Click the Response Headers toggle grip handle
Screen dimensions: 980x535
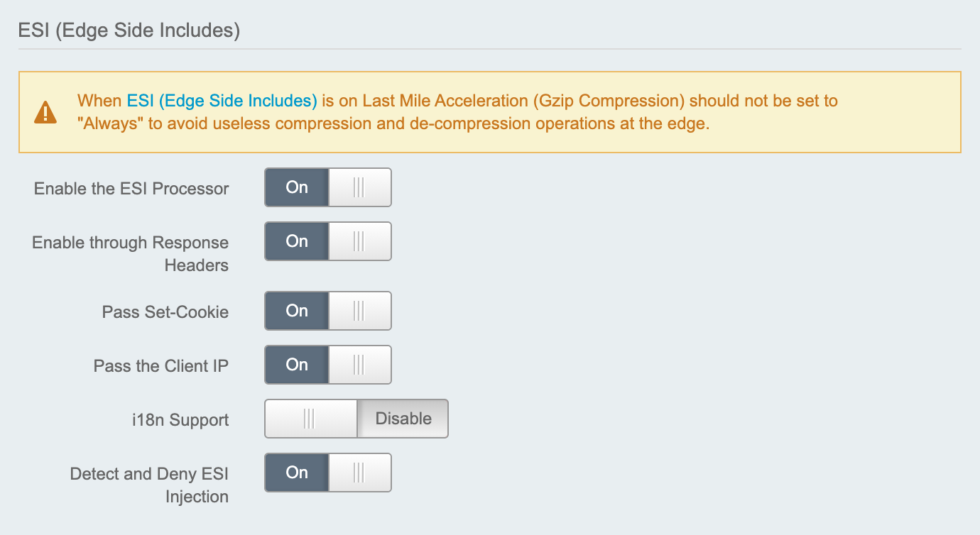[x=359, y=241]
